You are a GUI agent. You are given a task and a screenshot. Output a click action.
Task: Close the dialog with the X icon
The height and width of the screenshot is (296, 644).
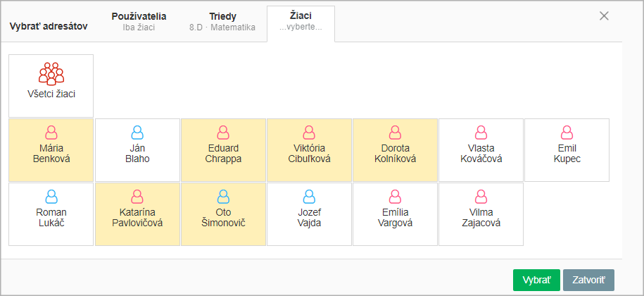coord(604,16)
